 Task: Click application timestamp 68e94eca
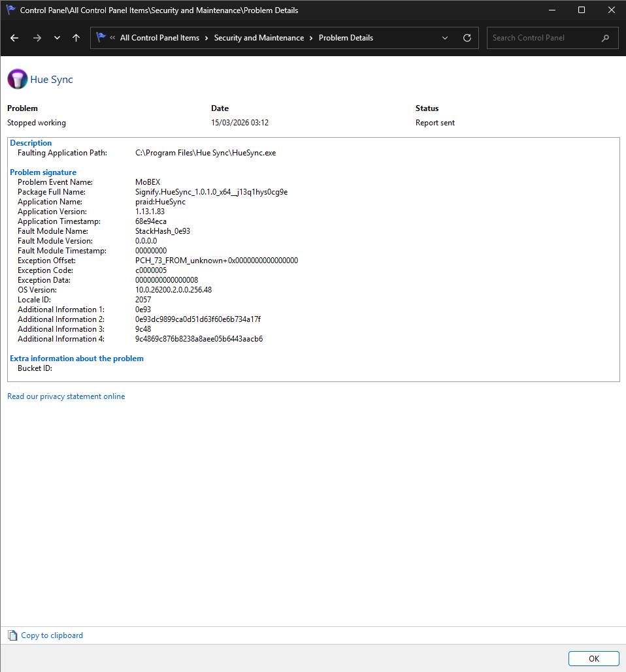(x=151, y=221)
